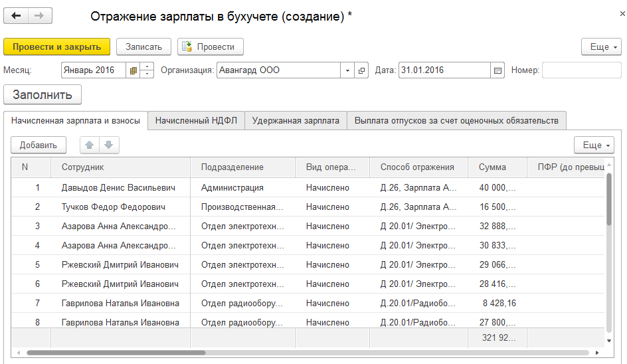Click the Провести button with the document icon

tap(210, 47)
